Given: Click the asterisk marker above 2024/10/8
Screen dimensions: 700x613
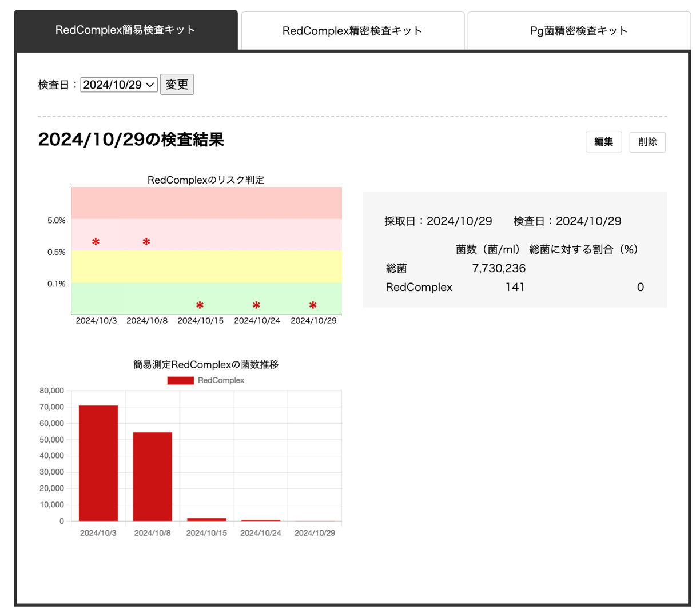Looking at the screenshot, I should tap(146, 242).
